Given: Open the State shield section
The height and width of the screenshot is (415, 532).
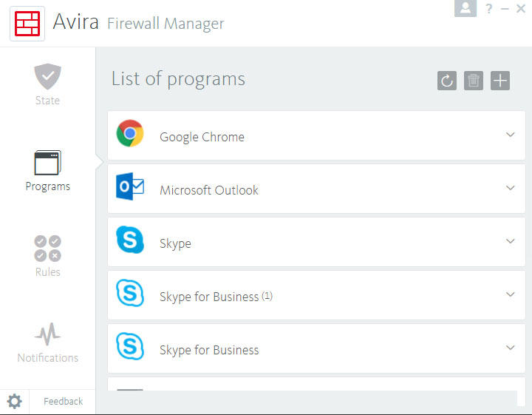Looking at the screenshot, I should [47, 76].
